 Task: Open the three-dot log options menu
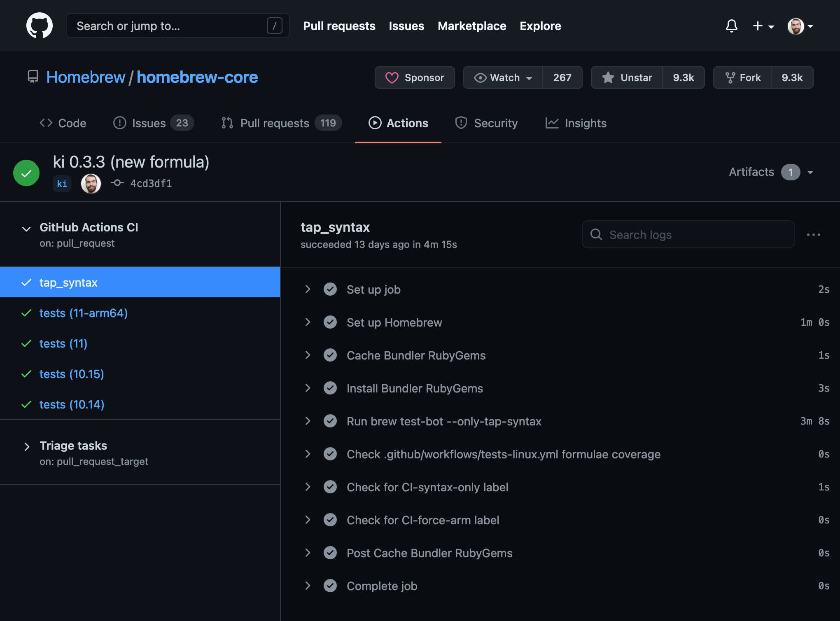tap(813, 234)
